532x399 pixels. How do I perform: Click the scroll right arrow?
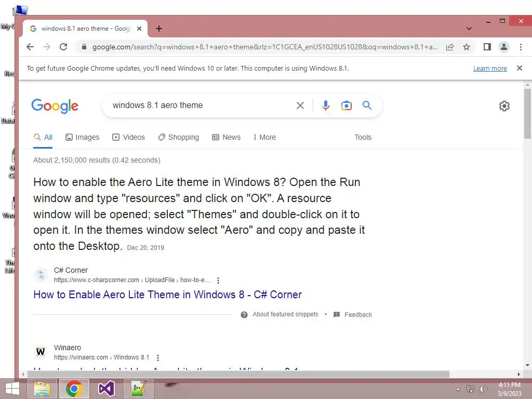coord(519,374)
